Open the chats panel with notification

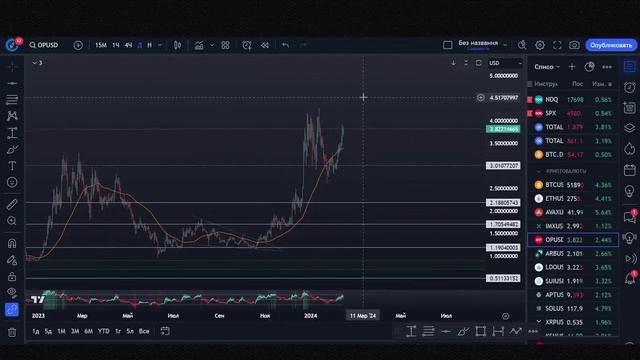coord(629,216)
